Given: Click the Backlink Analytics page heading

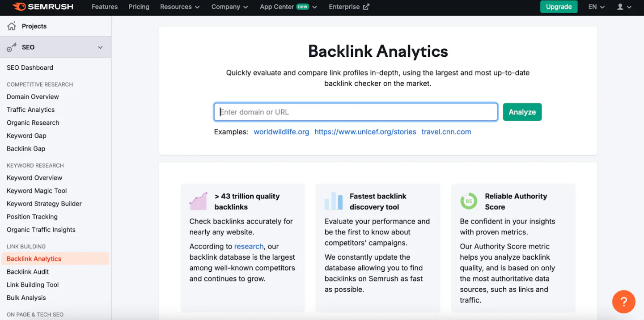Looking at the screenshot, I should (378, 51).
